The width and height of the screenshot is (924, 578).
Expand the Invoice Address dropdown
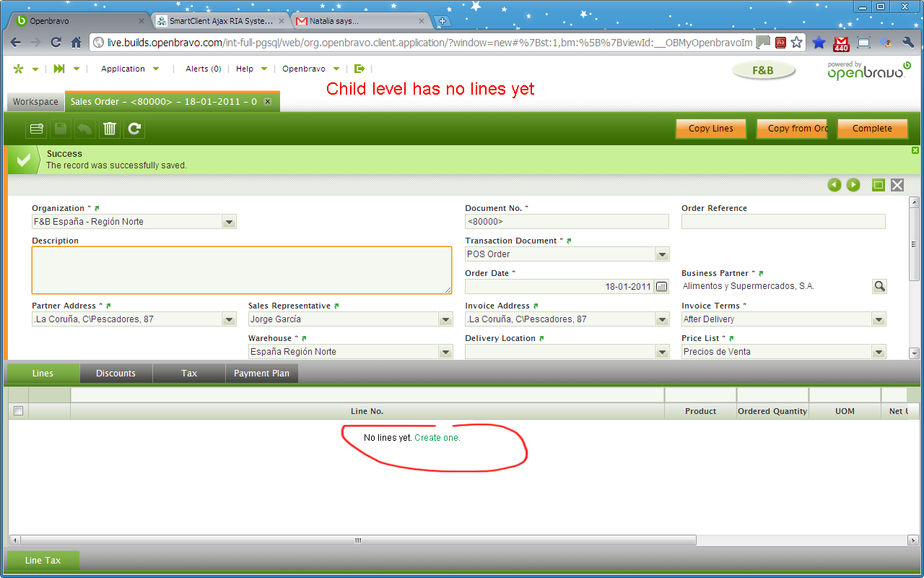coord(662,319)
